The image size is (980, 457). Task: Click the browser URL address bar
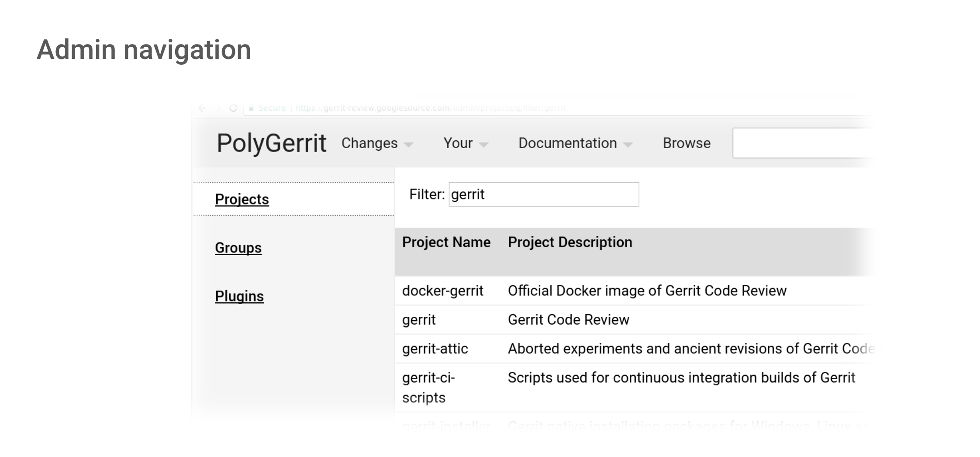click(430, 108)
